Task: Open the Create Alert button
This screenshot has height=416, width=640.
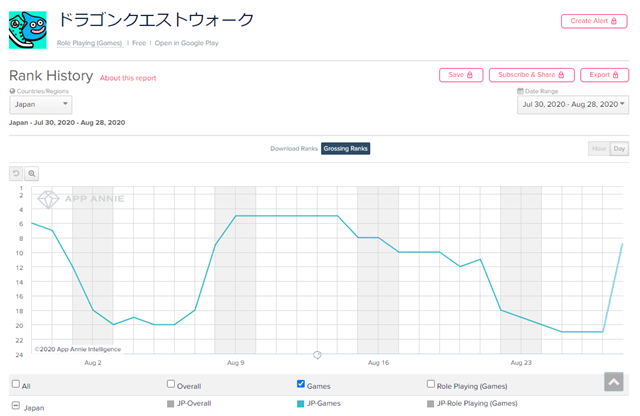Action: pyautogui.click(x=594, y=21)
